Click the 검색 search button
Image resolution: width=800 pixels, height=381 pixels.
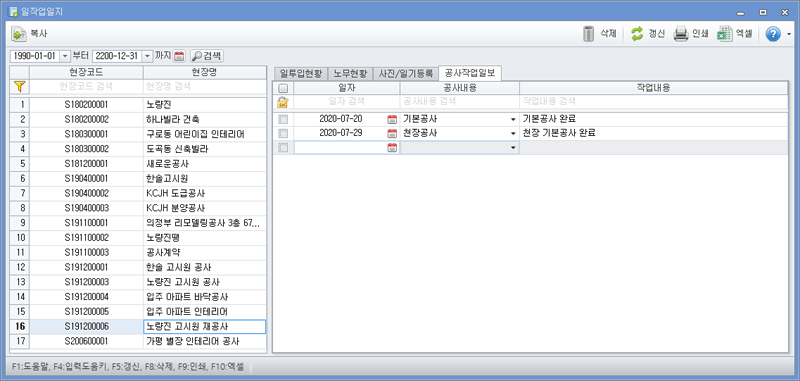click(207, 56)
